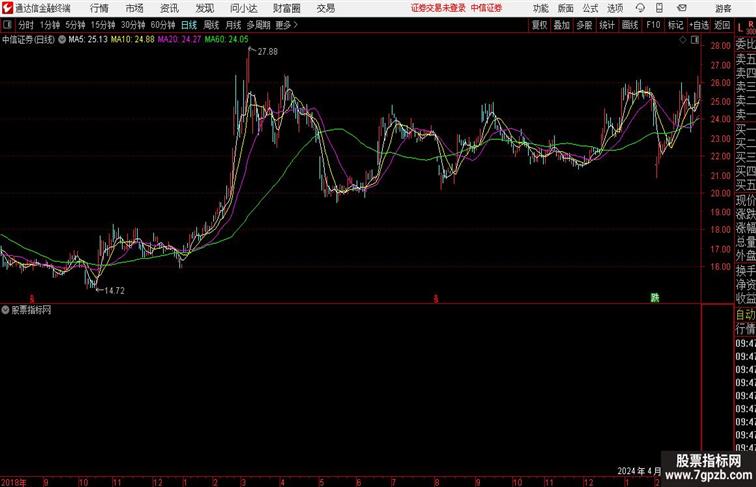
Task: Click the 中信证券 broker link
Action: pyautogui.click(x=486, y=8)
